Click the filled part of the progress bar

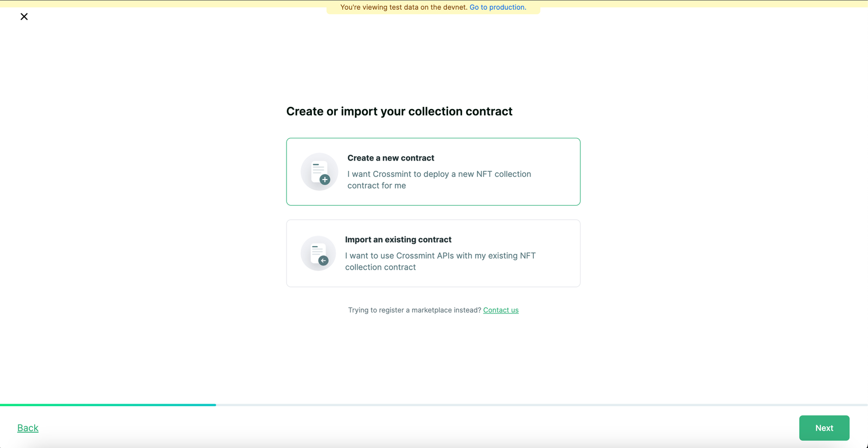108,405
